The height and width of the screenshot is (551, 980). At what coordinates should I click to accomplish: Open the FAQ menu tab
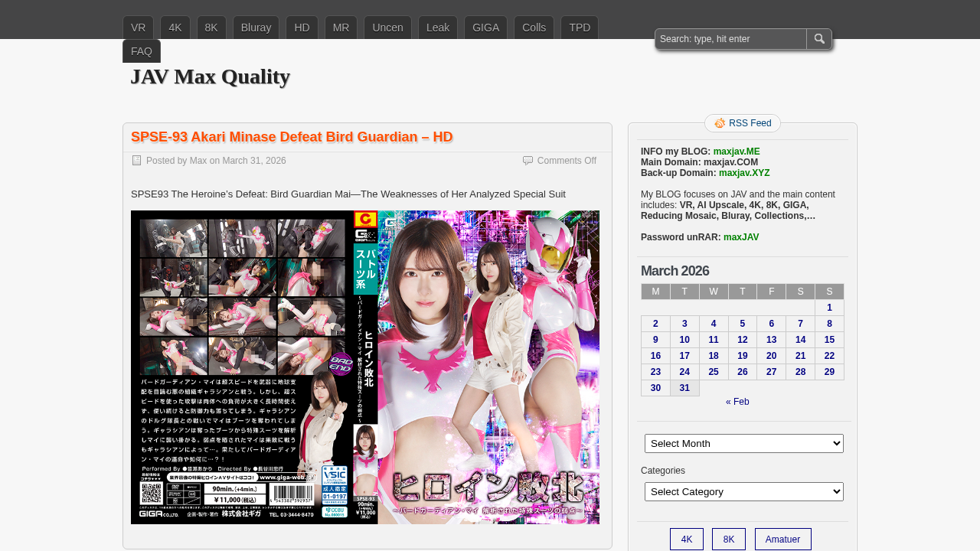pos(142,51)
